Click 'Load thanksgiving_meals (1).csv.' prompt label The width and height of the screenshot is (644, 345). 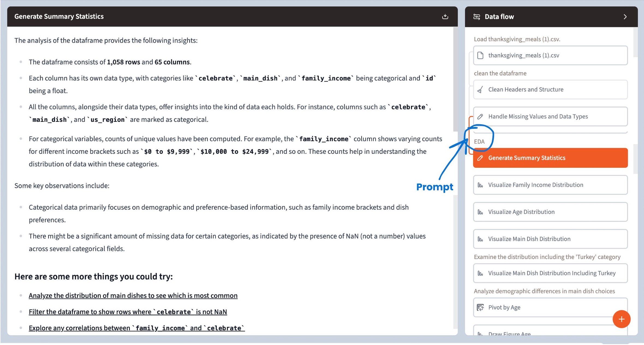517,39
